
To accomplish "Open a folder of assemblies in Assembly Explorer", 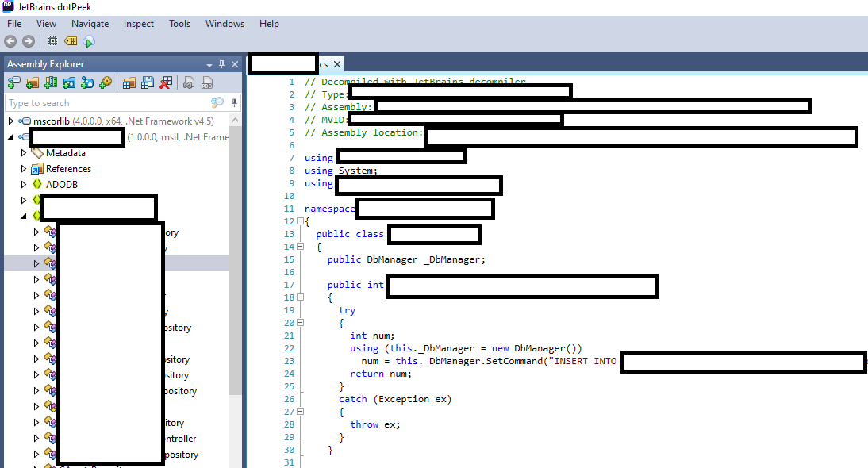I will [33, 82].
